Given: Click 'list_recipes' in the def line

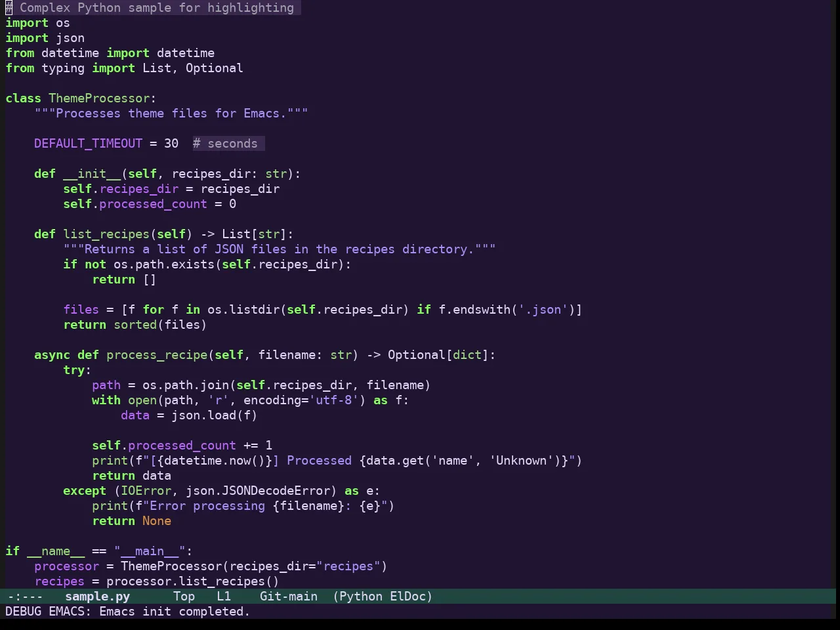Looking at the screenshot, I should point(106,234).
